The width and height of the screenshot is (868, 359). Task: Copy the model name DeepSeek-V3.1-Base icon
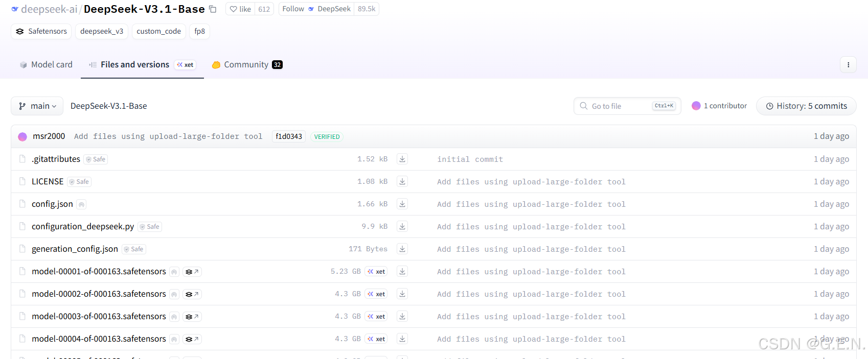click(213, 9)
